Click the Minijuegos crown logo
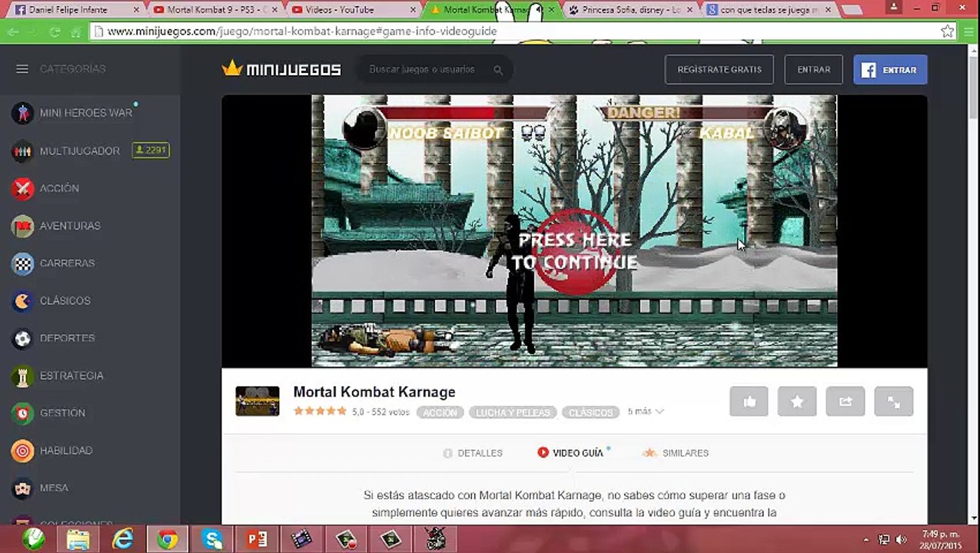Screen dimensions: 980x553 [281, 69]
